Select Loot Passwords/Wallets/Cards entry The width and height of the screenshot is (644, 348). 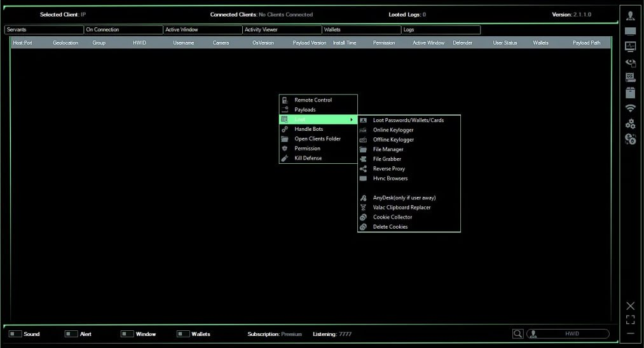pos(409,120)
